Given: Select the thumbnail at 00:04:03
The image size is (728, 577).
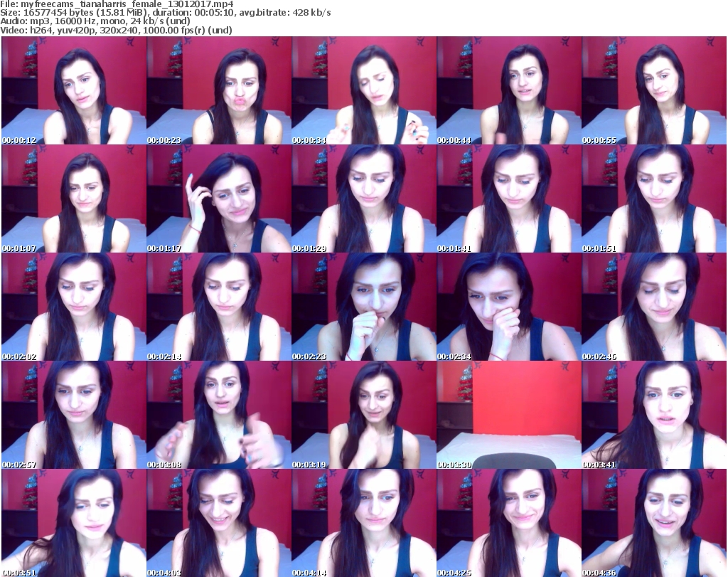Looking at the screenshot, I should [219, 523].
